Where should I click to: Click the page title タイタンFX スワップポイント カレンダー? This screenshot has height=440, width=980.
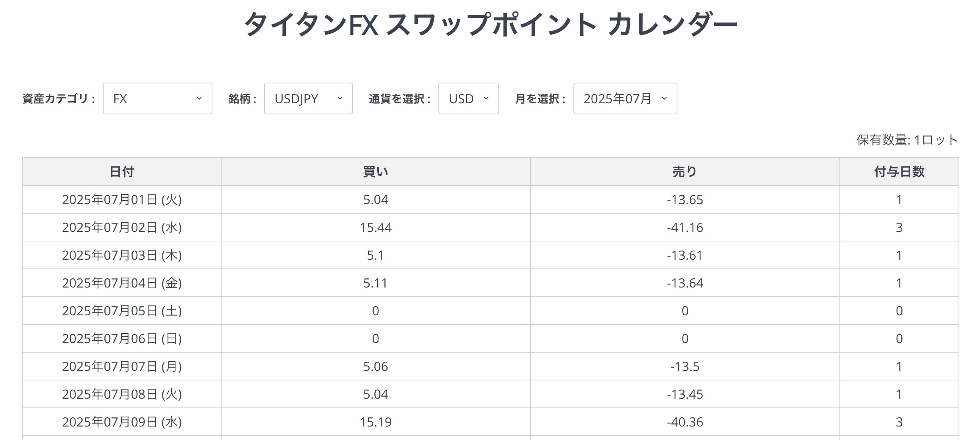click(490, 25)
